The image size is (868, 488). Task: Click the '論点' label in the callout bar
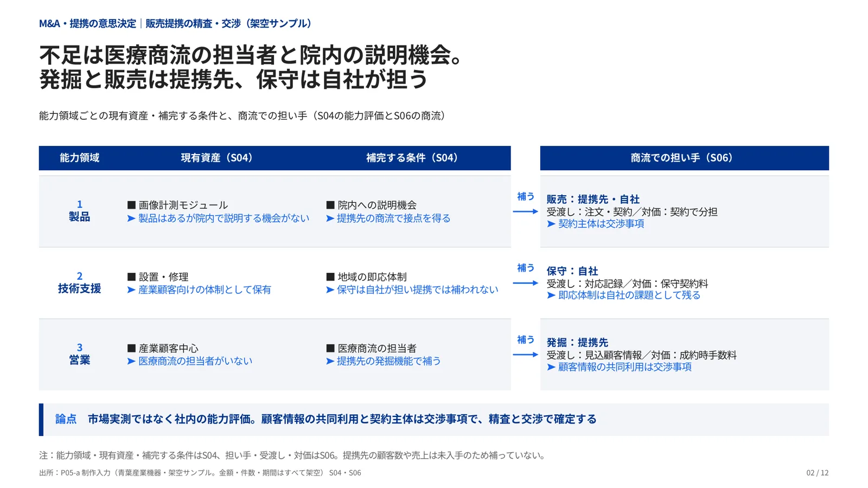66,419
